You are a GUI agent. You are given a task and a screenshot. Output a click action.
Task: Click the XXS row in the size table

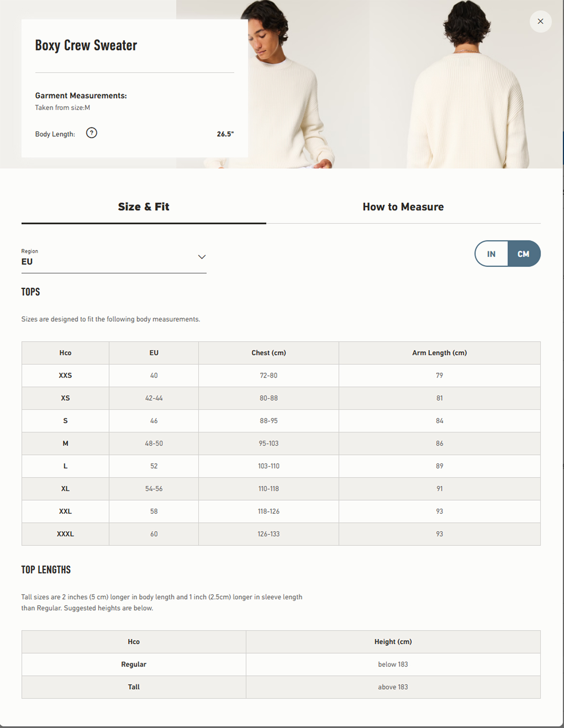click(x=65, y=375)
